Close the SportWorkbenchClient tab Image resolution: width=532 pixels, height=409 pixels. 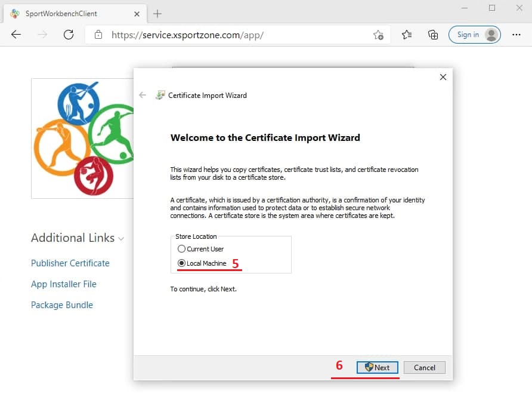tap(137, 13)
